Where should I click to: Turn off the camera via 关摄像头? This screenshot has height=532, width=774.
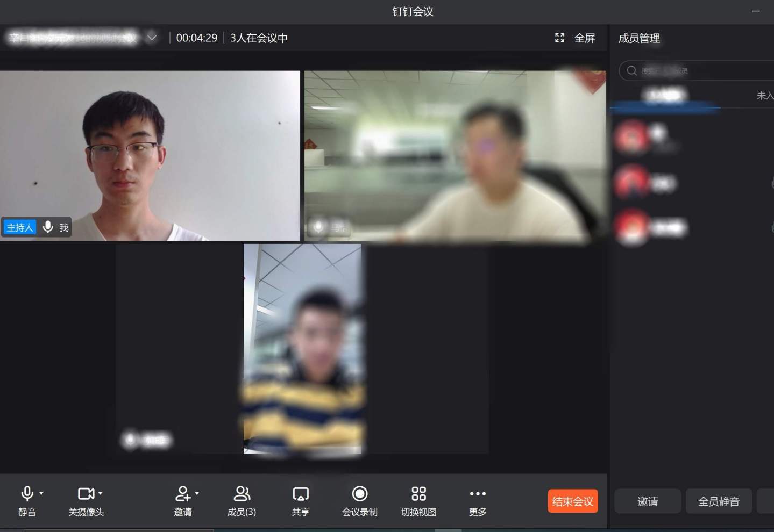(x=86, y=494)
